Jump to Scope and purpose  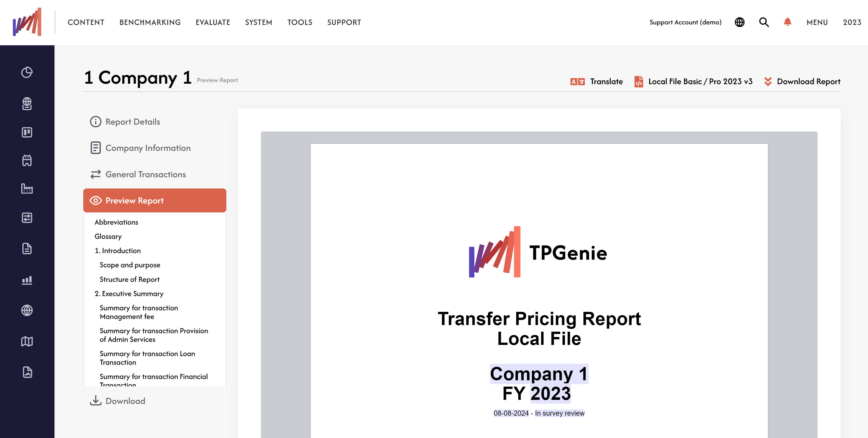click(130, 265)
